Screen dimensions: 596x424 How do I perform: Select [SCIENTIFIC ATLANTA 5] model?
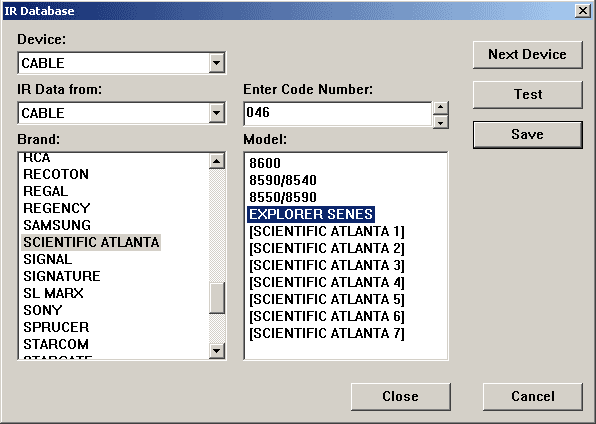pyautogui.click(x=327, y=299)
